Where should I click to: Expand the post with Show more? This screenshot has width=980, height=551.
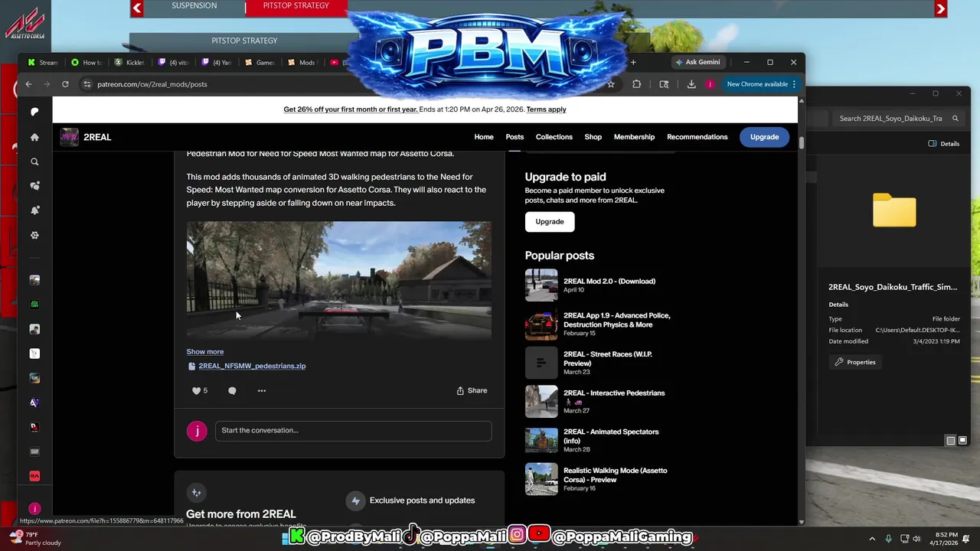[x=205, y=352]
